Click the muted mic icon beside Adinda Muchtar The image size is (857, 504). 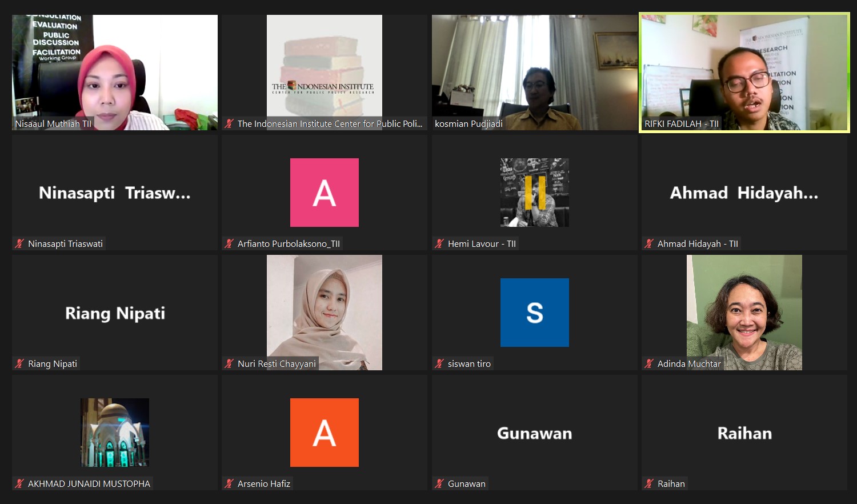pyautogui.click(x=649, y=364)
